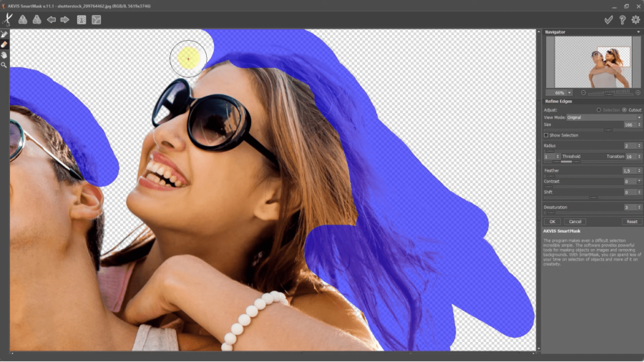Select the Selection radio button

pyautogui.click(x=599, y=110)
